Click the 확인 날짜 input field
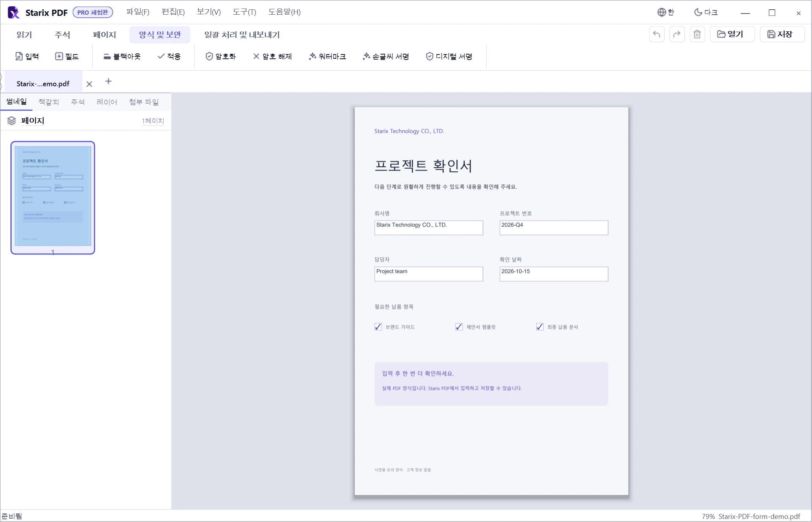This screenshot has height=522, width=812. point(554,274)
